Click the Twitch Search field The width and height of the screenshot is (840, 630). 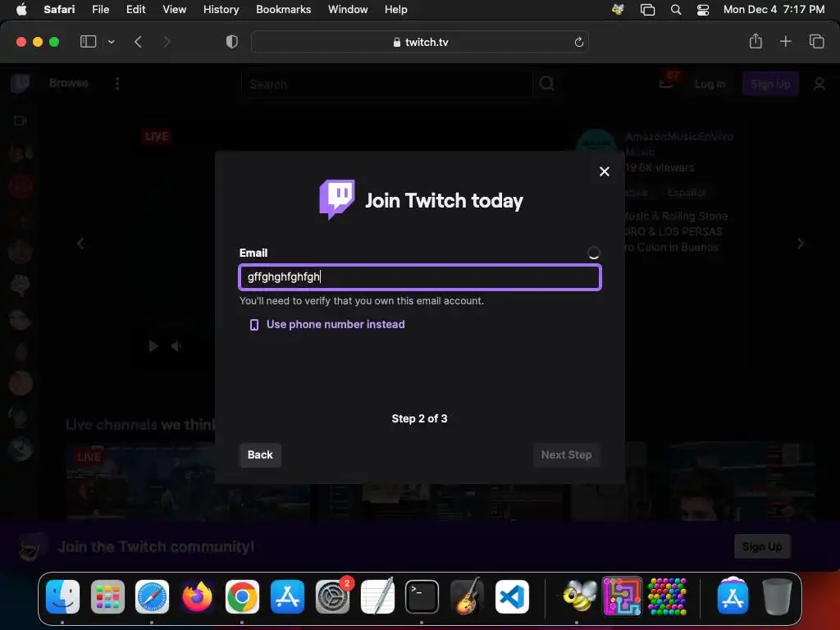coord(387,84)
